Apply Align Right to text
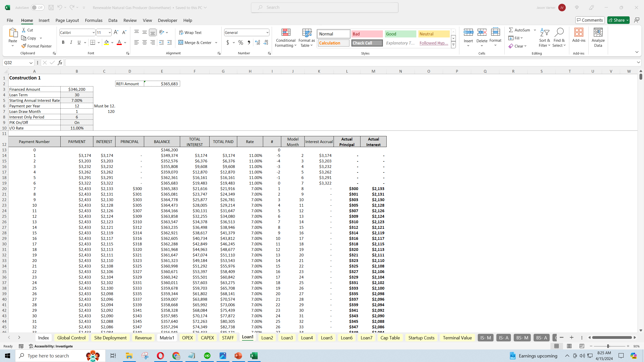The image size is (644, 362). point(152,42)
